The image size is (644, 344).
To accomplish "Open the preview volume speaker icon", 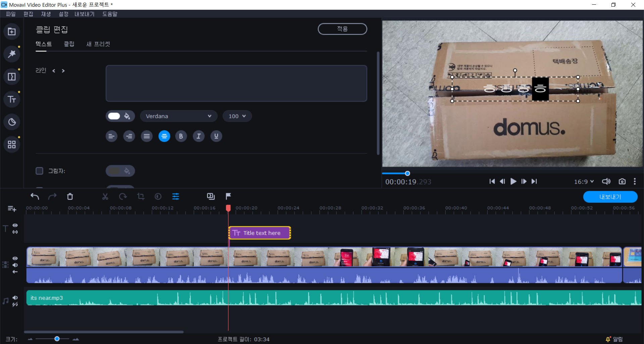I will (x=606, y=181).
